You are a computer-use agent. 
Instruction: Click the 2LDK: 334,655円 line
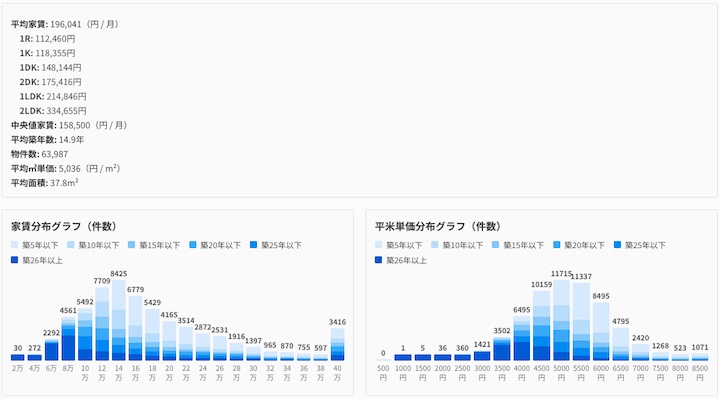[53, 111]
